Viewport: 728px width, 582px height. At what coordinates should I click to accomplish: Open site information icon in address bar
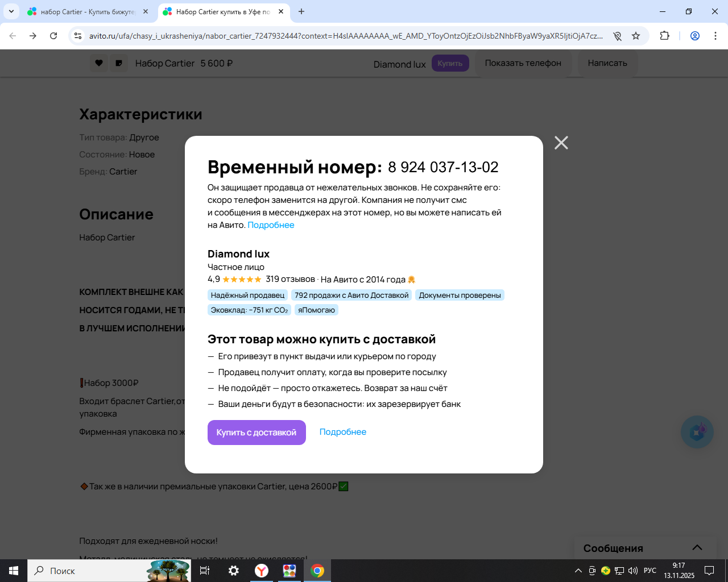[78, 36]
